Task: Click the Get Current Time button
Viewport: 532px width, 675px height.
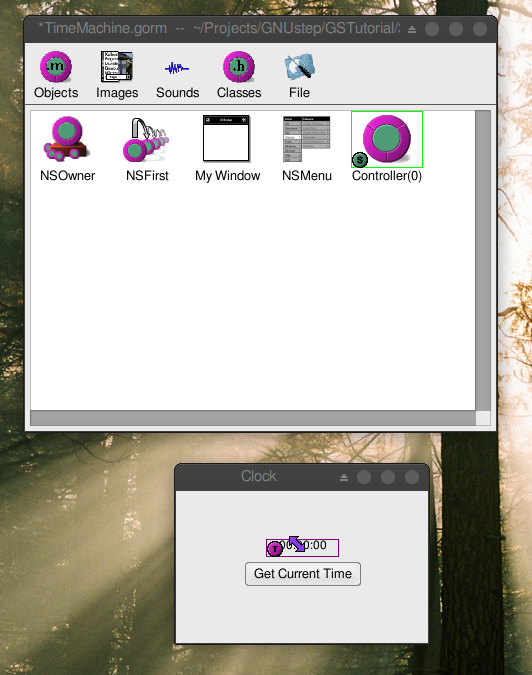Action: point(303,574)
